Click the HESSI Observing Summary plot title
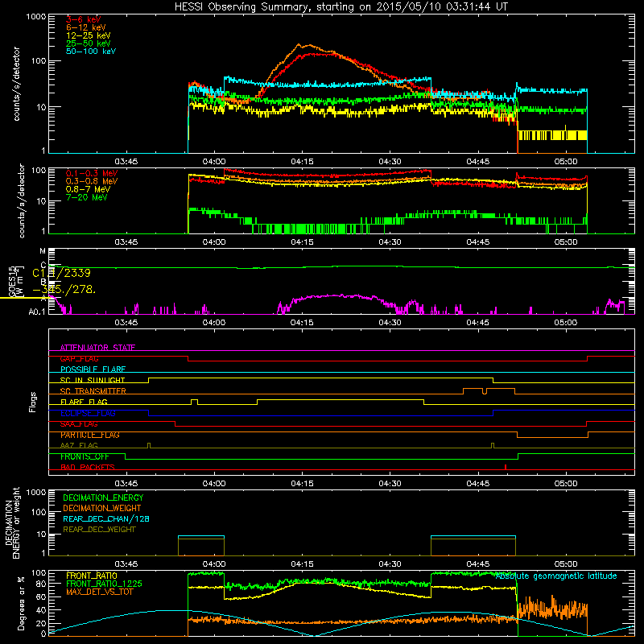 (x=341, y=6)
